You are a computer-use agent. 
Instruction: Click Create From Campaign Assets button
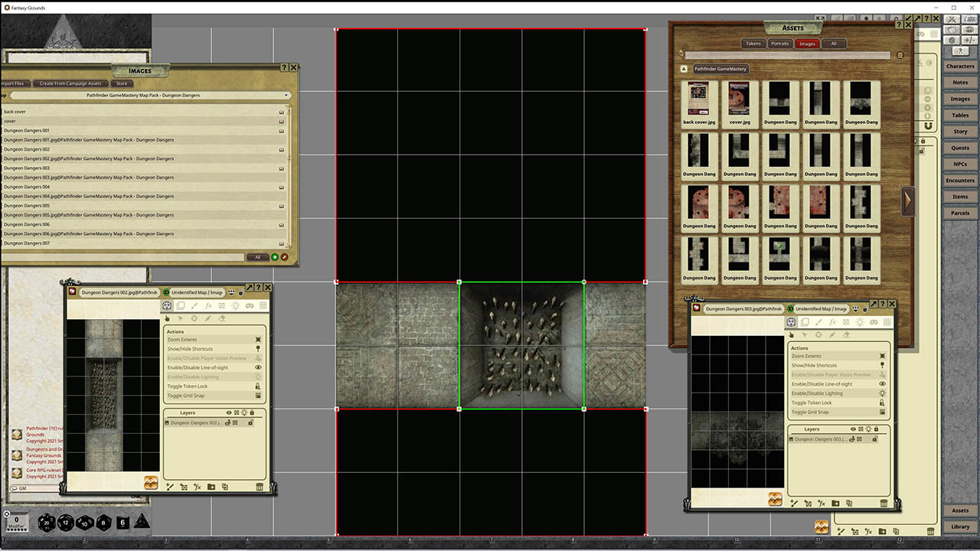70,83
